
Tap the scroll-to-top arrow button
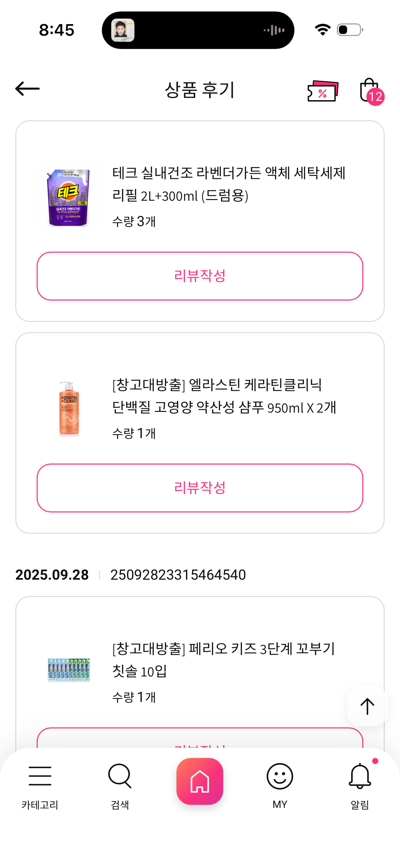click(x=367, y=706)
